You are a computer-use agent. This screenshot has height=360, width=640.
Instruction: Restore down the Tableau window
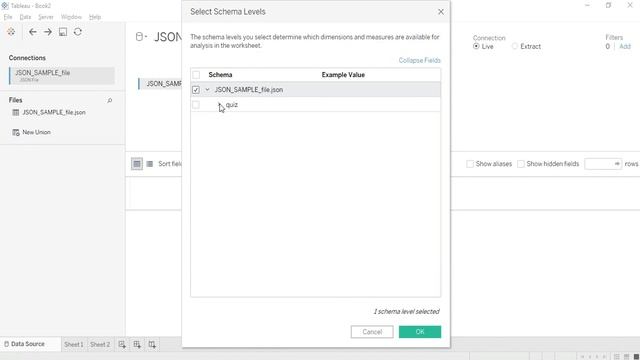click(x=609, y=5)
